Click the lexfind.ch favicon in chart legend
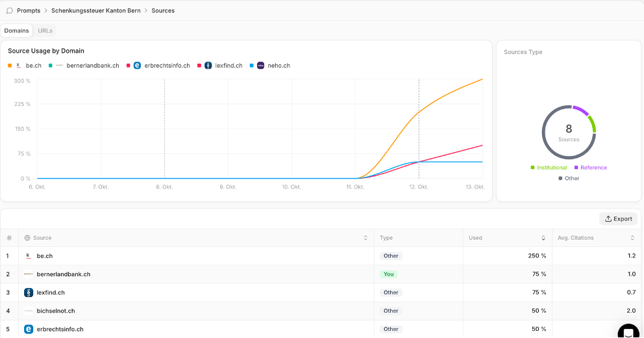The height and width of the screenshot is (338, 644). click(x=208, y=66)
